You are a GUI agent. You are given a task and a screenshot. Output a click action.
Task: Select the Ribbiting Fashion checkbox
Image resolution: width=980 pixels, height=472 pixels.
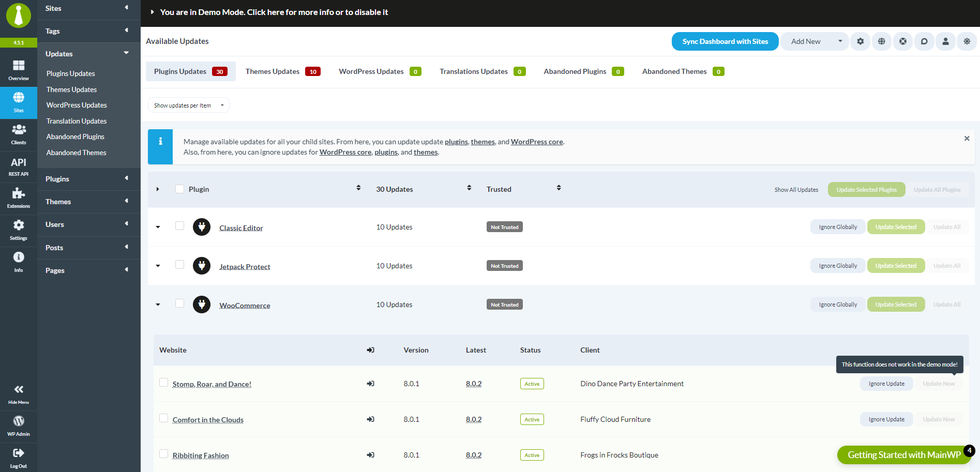pyautogui.click(x=163, y=454)
